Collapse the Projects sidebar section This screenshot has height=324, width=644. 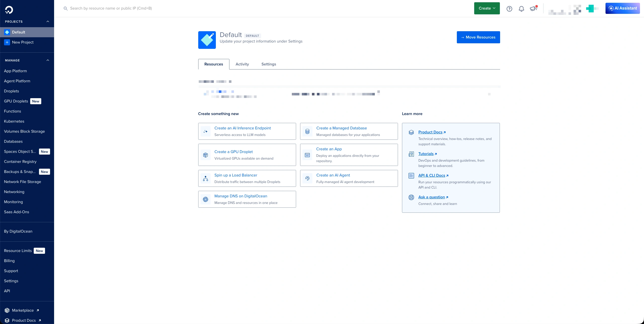click(48, 22)
